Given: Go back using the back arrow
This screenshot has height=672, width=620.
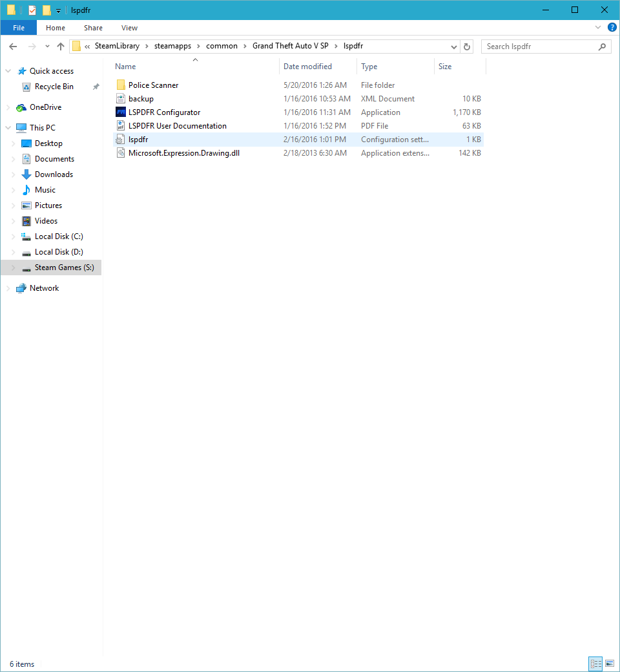Looking at the screenshot, I should tap(13, 47).
